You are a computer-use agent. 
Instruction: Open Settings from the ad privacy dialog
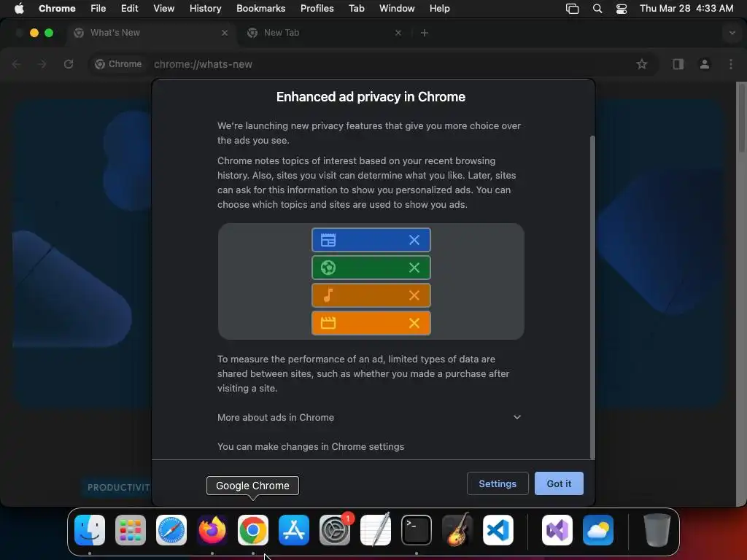click(x=498, y=483)
